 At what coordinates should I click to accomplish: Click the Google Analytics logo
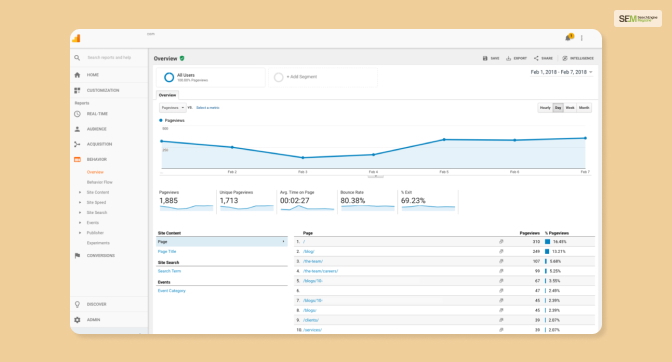[76, 38]
